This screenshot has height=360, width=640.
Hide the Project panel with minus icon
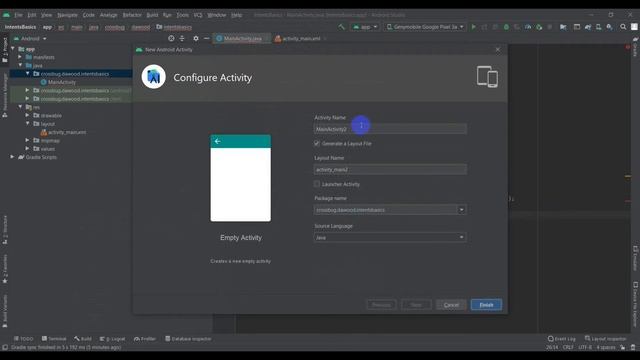pos(207,38)
